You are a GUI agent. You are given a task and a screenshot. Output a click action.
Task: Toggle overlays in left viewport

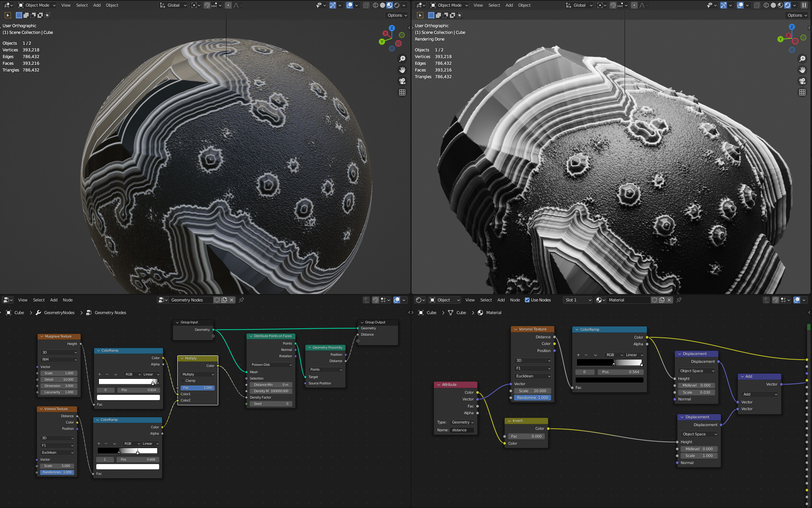pyautogui.click(x=349, y=5)
